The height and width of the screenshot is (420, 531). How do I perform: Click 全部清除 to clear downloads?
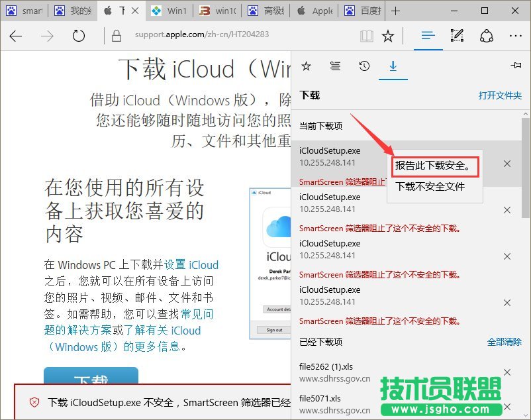click(x=505, y=342)
